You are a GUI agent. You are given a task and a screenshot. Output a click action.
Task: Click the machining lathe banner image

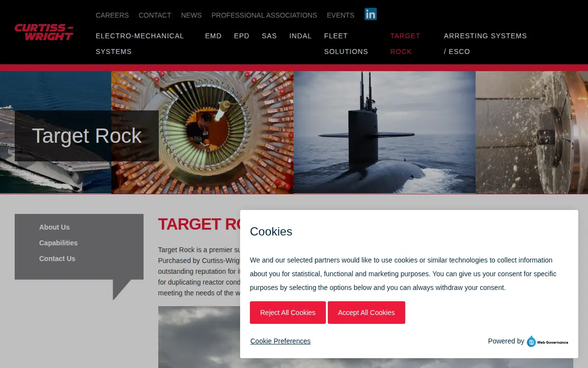pyautogui.click(x=532, y=132)
